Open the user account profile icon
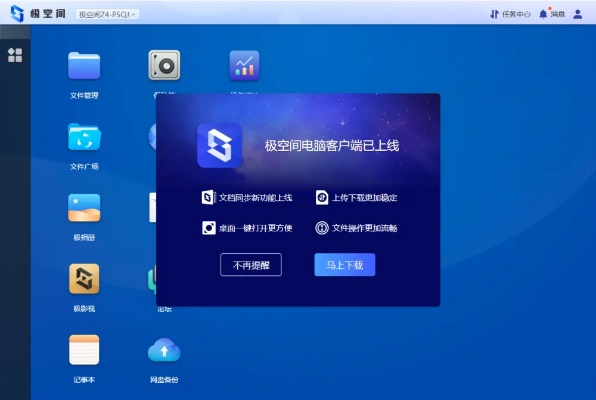 click(578, 14)
